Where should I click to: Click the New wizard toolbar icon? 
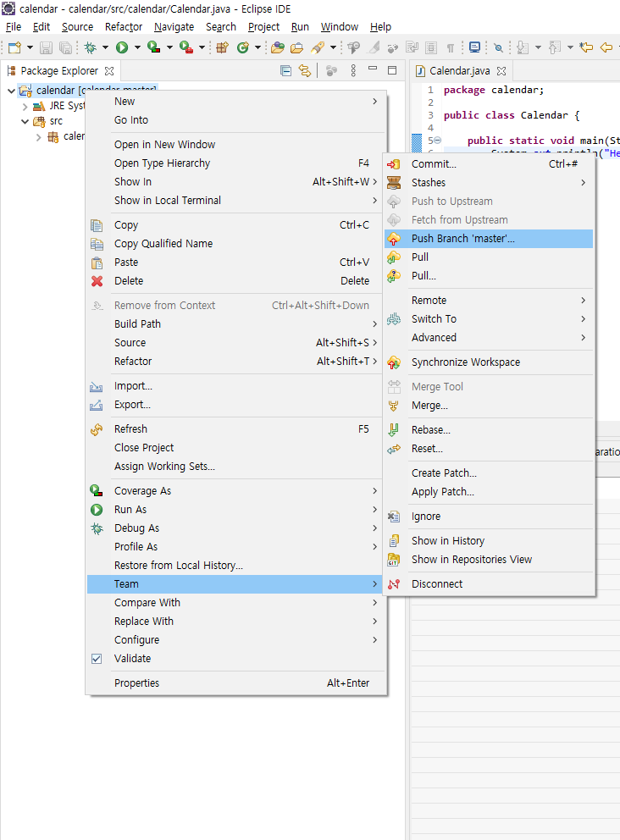point(14,47)
